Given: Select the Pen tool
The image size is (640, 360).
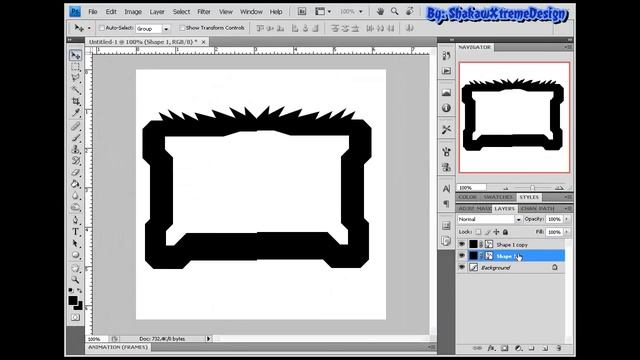Looking at the screenshot, I should 76,220.
